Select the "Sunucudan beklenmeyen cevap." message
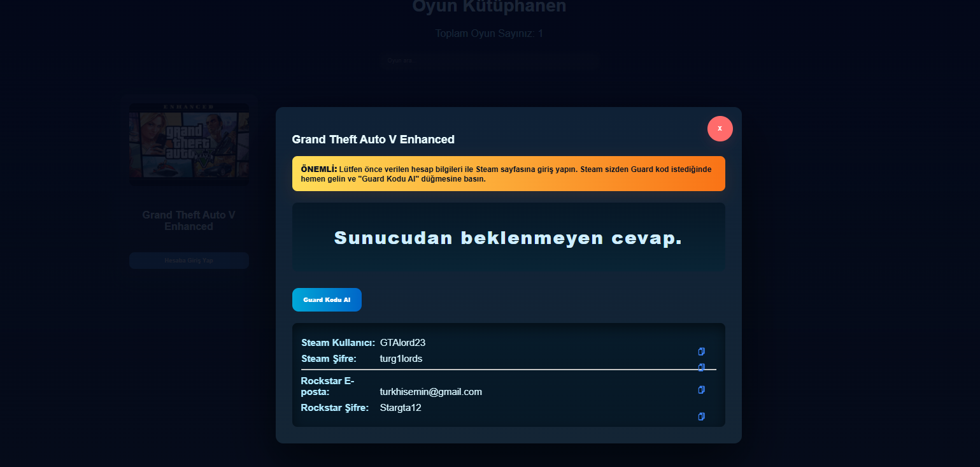 click(508, 238)
